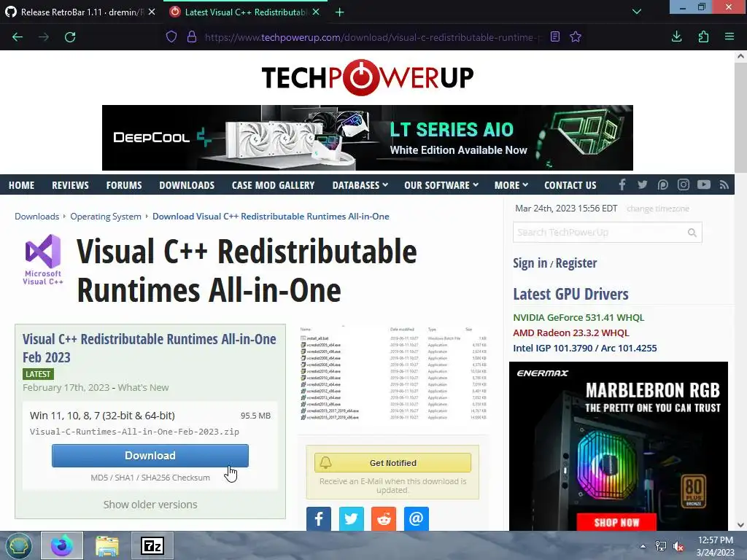Screen dimensions: 747x560
Task: Open the browser downloads panel icon
Action: [676, 36]
